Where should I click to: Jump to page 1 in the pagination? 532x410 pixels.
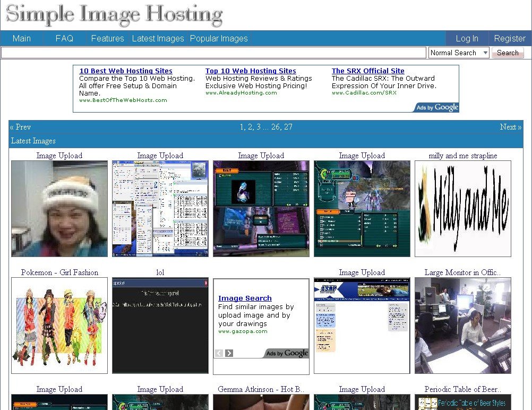tap(242, 127)
